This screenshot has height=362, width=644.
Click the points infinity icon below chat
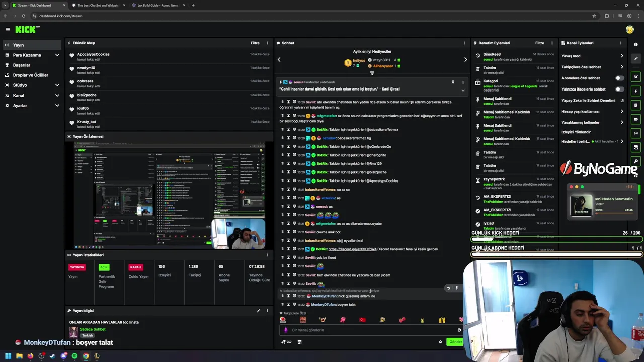point(286,342)
